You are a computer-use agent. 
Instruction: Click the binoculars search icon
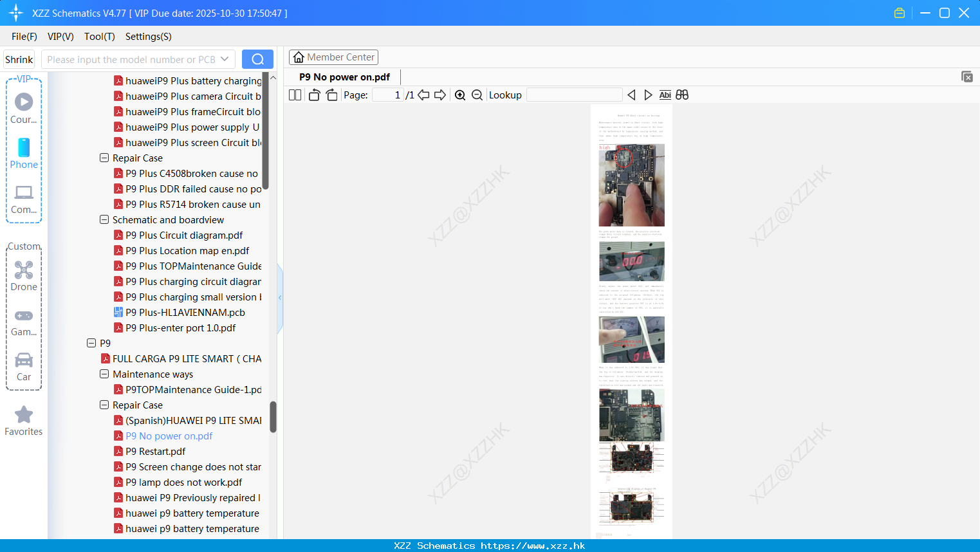pos(682,95)
